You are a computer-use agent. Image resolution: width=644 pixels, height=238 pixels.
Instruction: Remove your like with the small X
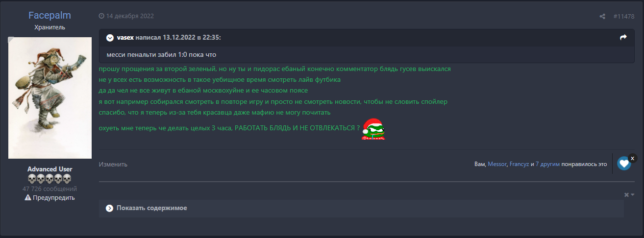[x=632, y=158]
